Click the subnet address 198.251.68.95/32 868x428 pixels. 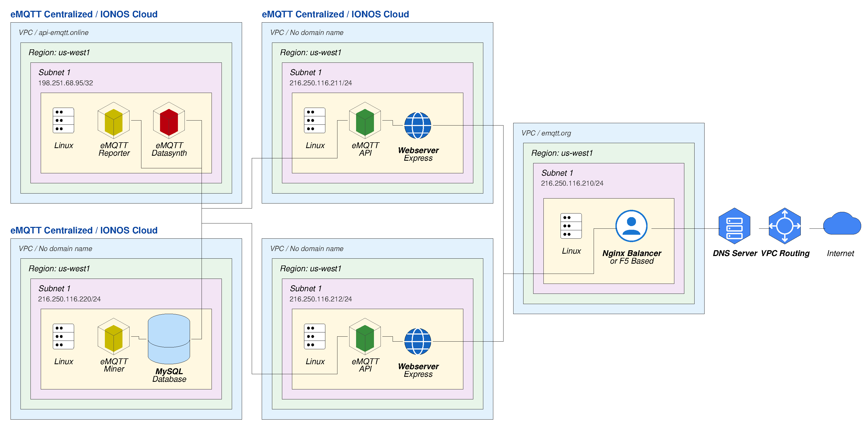[65, 83]
